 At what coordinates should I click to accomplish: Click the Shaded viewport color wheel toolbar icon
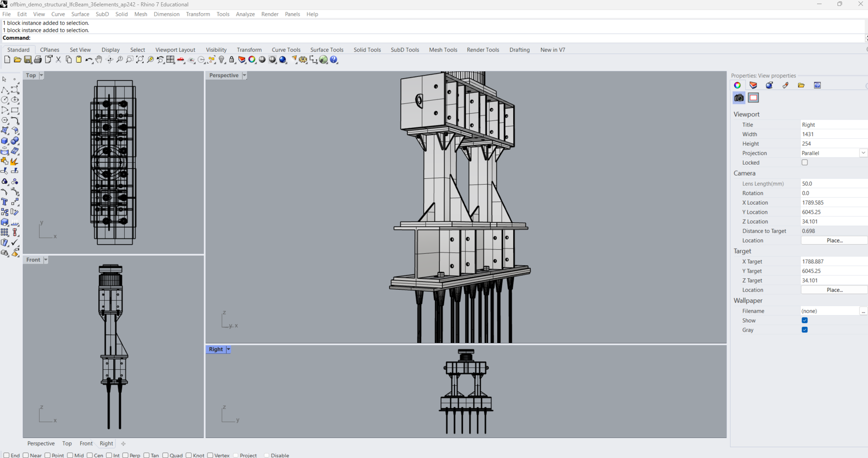[x=252, y=60]
